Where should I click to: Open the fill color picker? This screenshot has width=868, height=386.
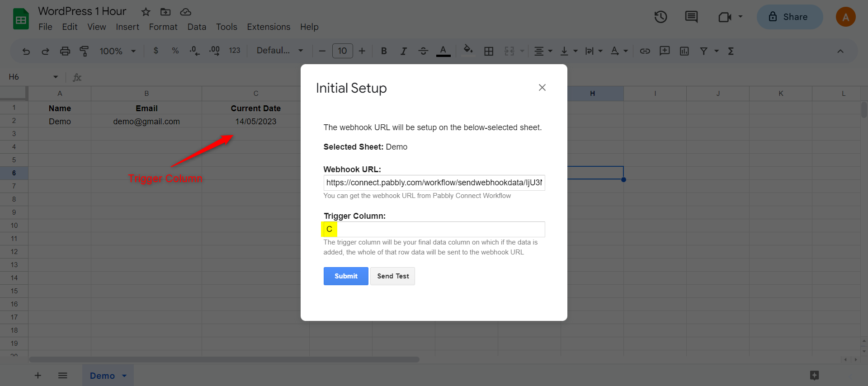(x=468, y=50)
